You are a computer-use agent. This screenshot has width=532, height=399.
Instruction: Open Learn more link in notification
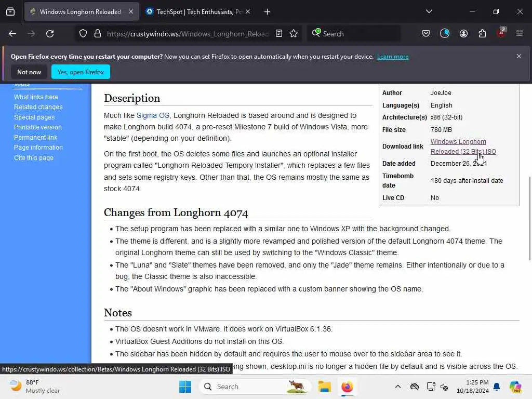[x=393, y=57]
